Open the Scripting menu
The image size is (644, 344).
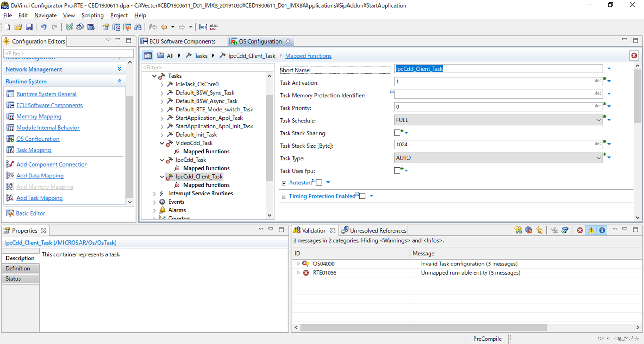pos(92,15)
